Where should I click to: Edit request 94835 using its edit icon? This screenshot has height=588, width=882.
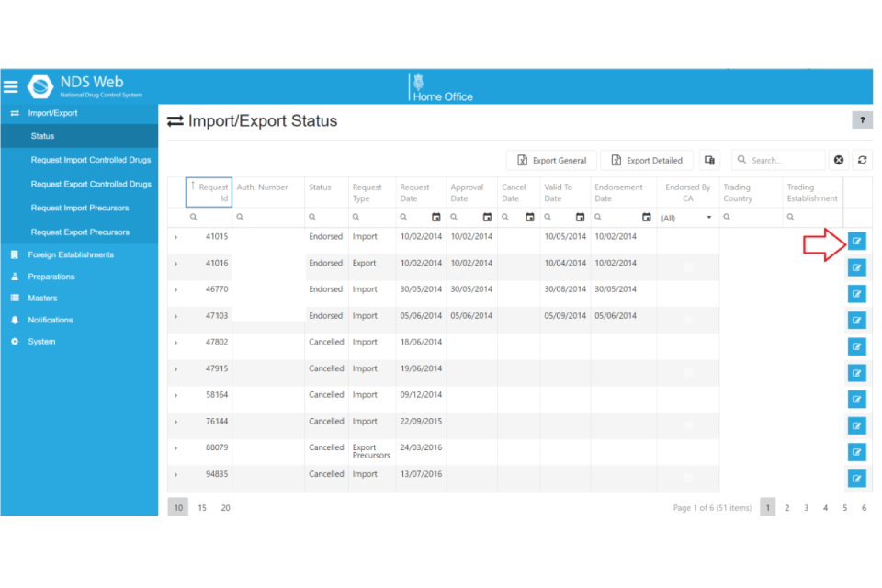[856, 478]
